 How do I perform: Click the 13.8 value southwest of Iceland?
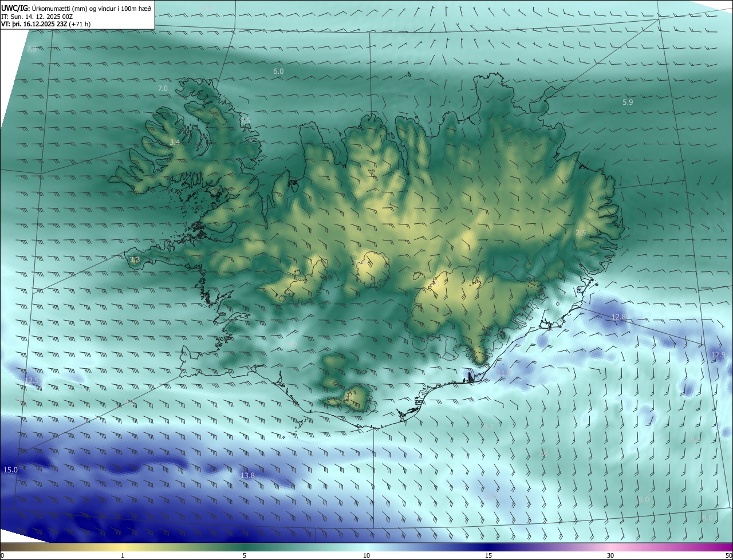[x=247, y=476]
